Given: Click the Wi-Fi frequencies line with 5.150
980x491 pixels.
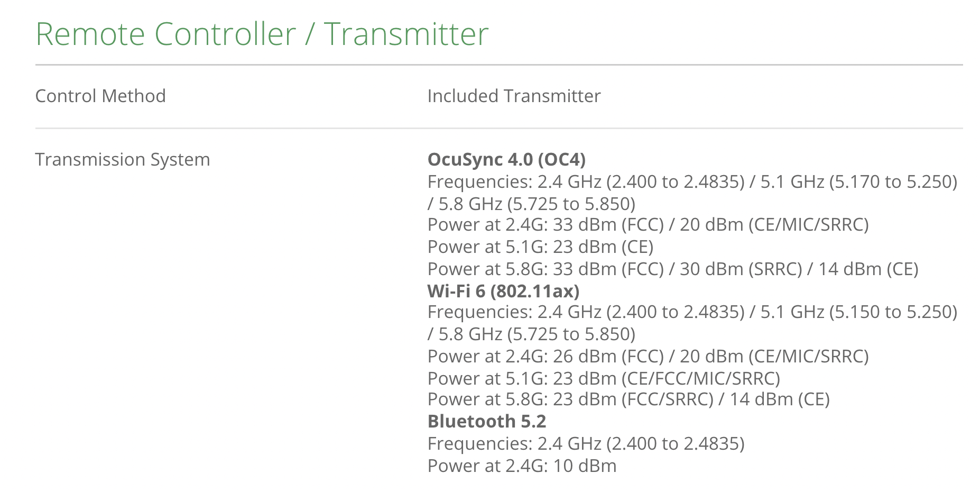Looking at the screenshot, I should tap(692, 312).
